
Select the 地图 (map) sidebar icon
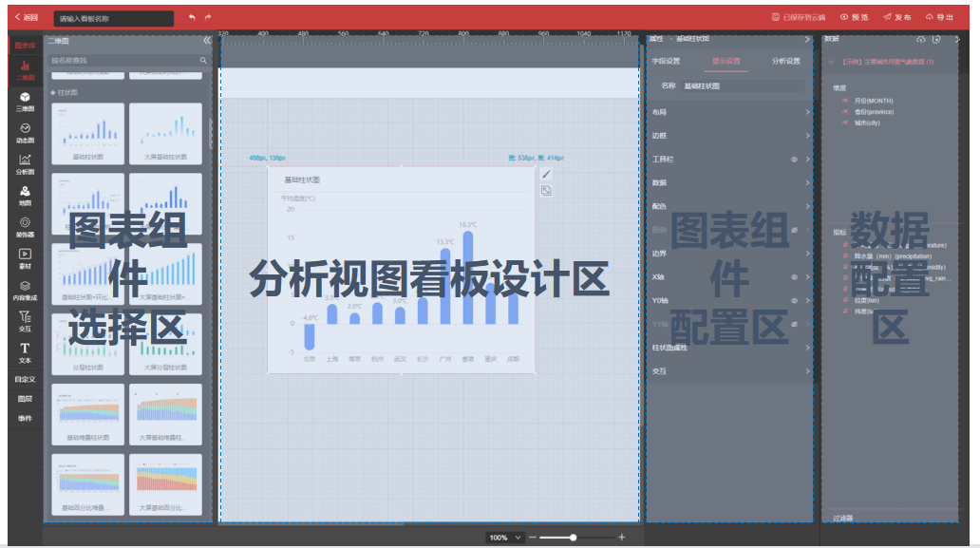pyautogui.click(x=25, y=195)
